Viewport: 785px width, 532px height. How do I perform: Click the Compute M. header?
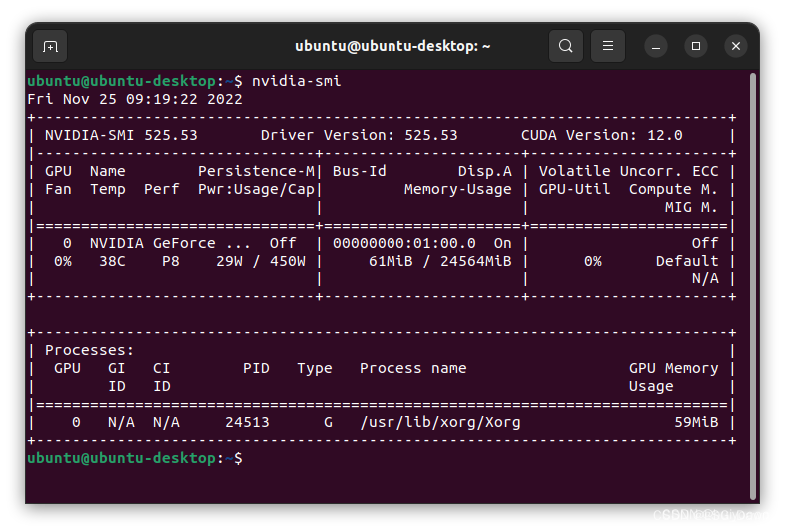pos(673,190)
